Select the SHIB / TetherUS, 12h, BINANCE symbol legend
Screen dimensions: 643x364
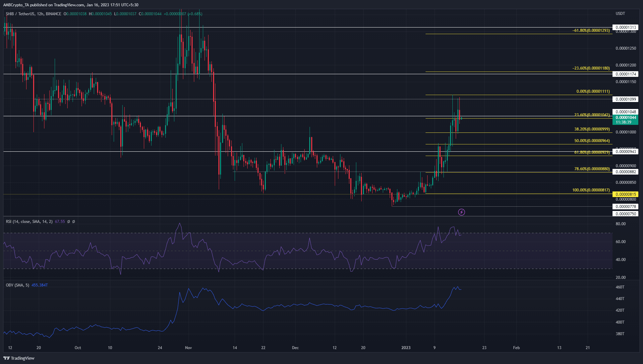[x=33, y=14]
